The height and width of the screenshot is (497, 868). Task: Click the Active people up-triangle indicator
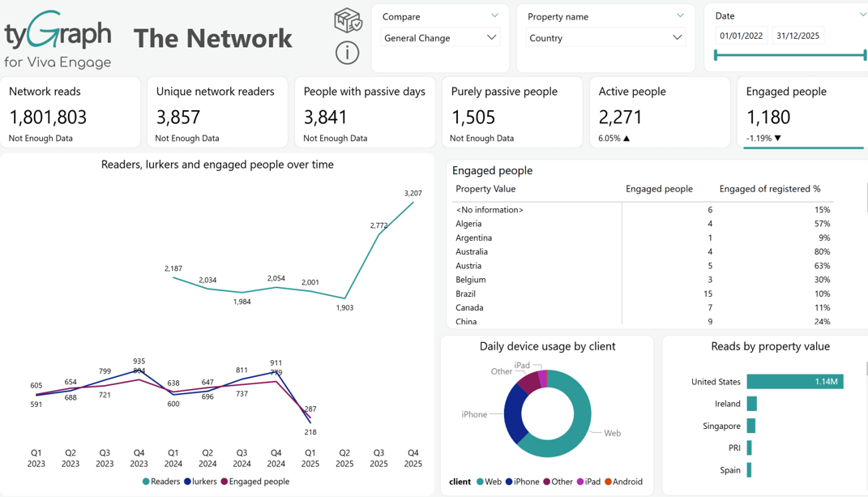tap(626, 139)
